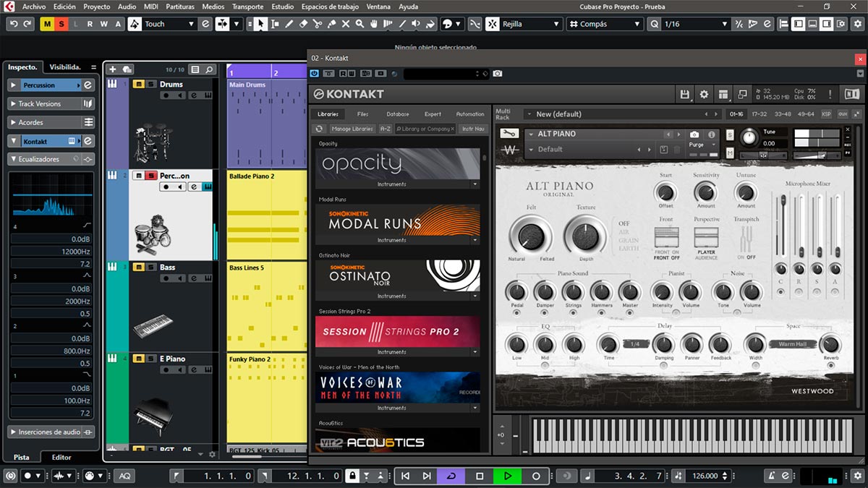Click the Warm Hall reverb selector

click(792, 344)
